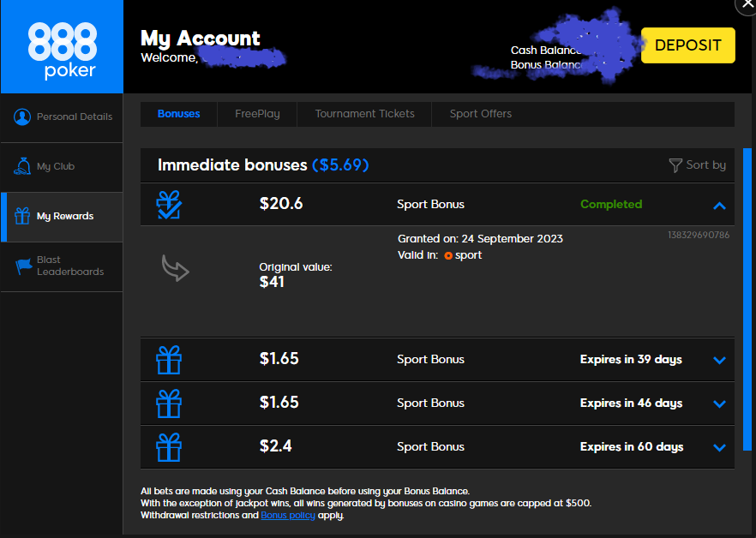Collapse the completed $20.6 Sport Bonus
This screenshot has width=756, height=538.
[719, 206]
